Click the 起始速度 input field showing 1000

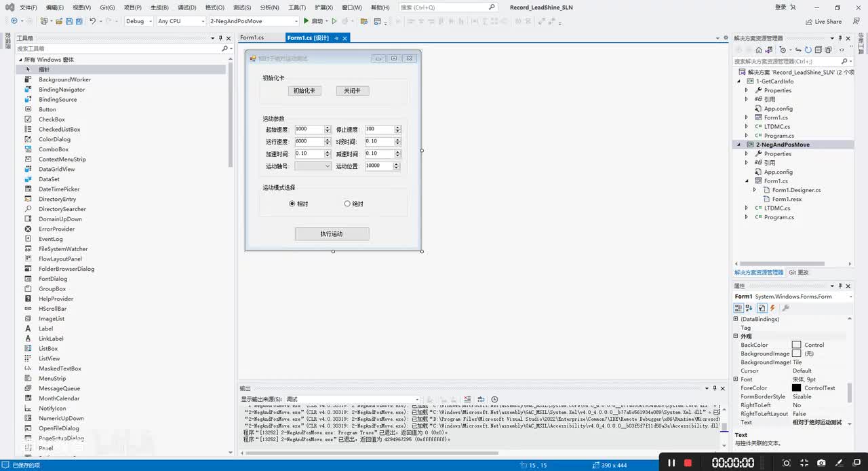(x=310, y=129)
